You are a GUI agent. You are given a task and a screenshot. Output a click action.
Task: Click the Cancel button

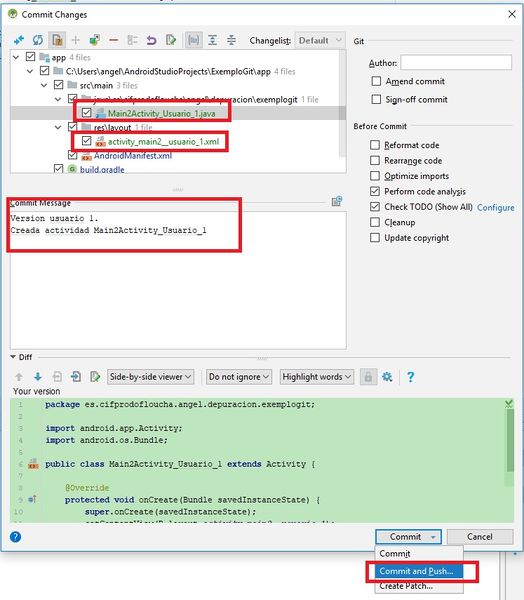480,537
